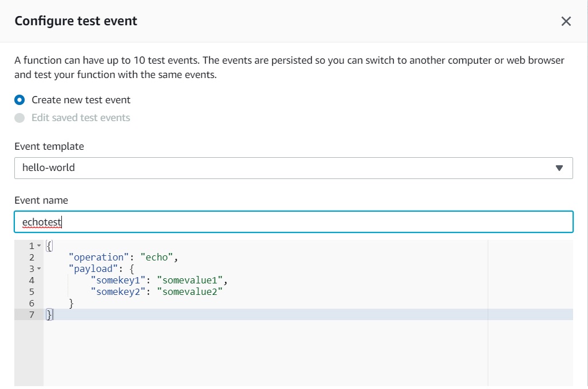This screenshot has width=588, height=389.
Task: Choose the Edit saved test events radio
Action: point(20,118)
